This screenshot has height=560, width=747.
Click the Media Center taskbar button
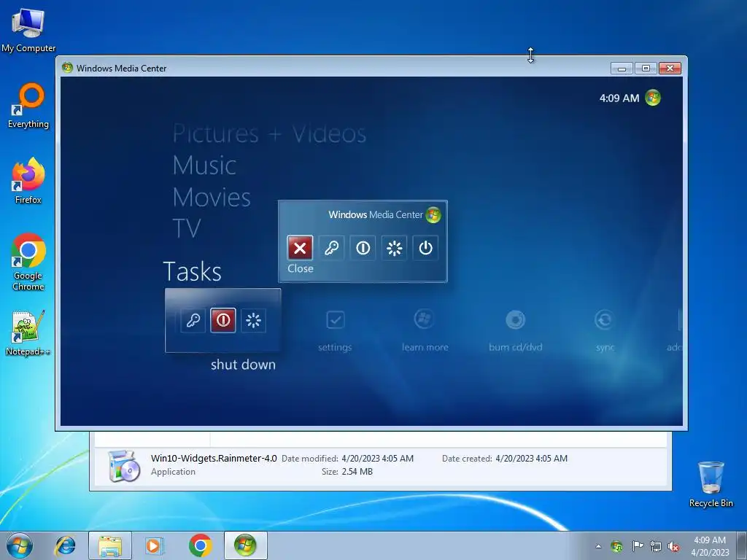point(245,545)
